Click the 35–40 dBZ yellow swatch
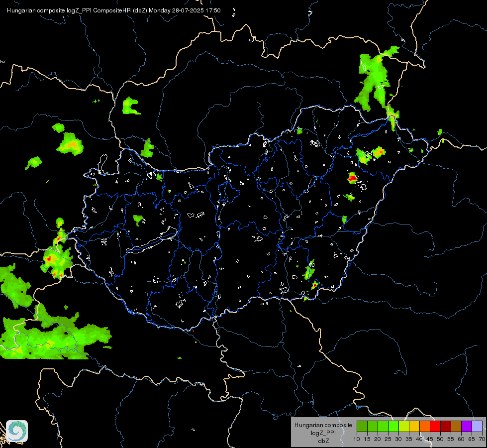 click(414, 426)
